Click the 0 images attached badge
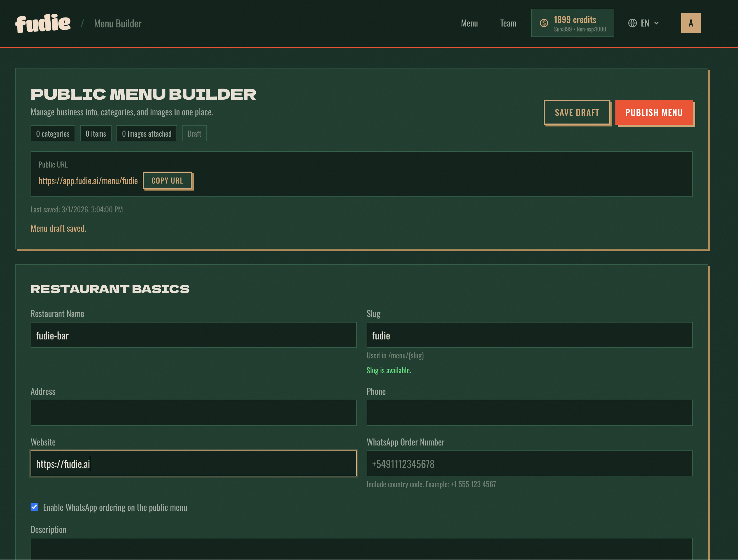This screenshot has width=738, height=560. tap(146, 133)
